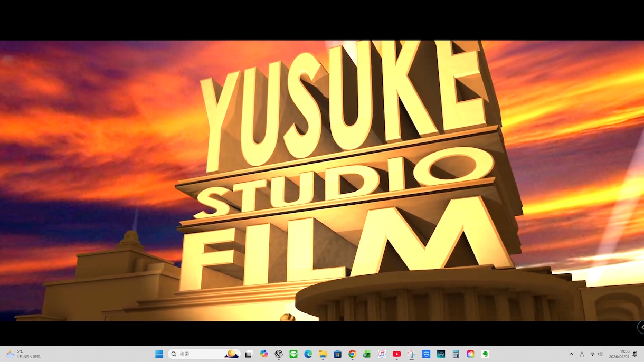Launch Evernote from the taskbar

[485, 354]
